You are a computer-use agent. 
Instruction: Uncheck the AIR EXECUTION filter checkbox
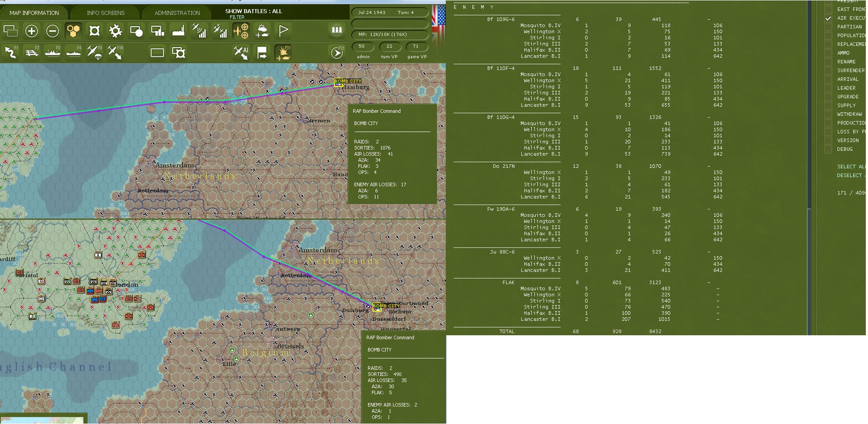pos(828,18)
